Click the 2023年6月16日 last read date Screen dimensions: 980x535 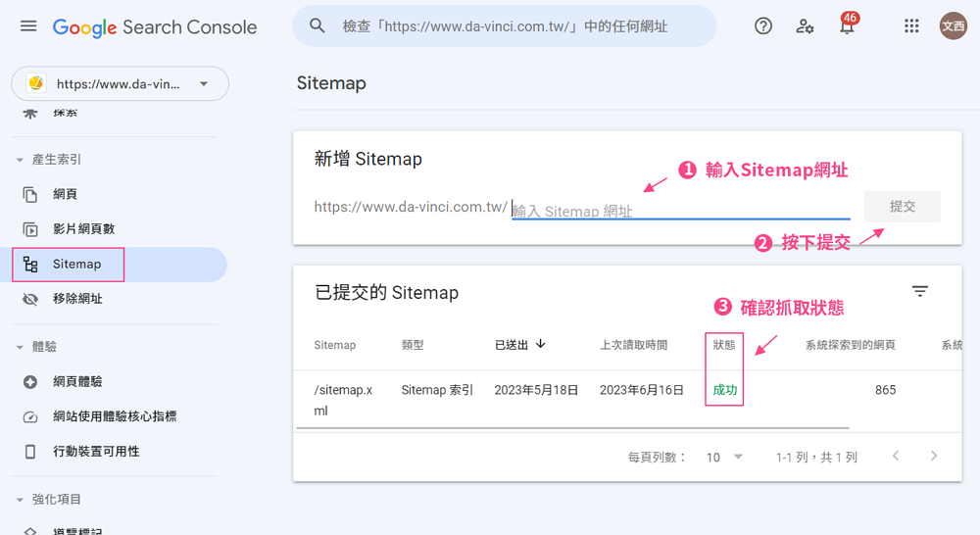(641, 390)
